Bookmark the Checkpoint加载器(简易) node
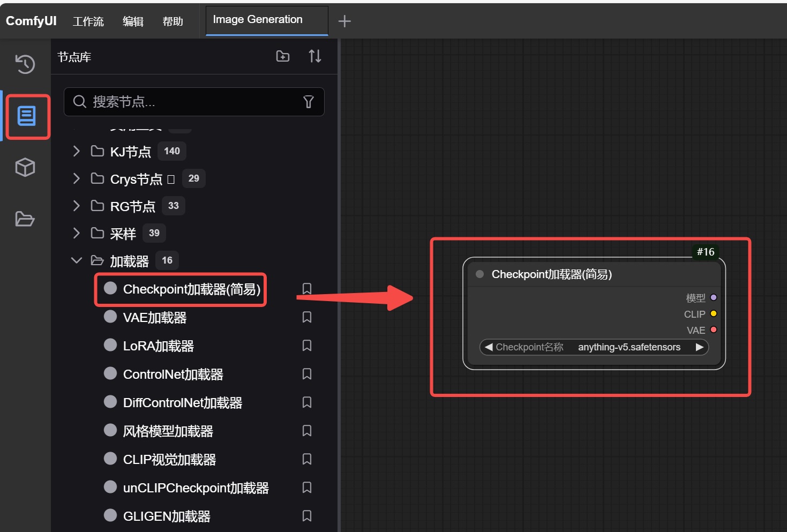The height and width of the screenshot is (532, 787). pos(306,289)
